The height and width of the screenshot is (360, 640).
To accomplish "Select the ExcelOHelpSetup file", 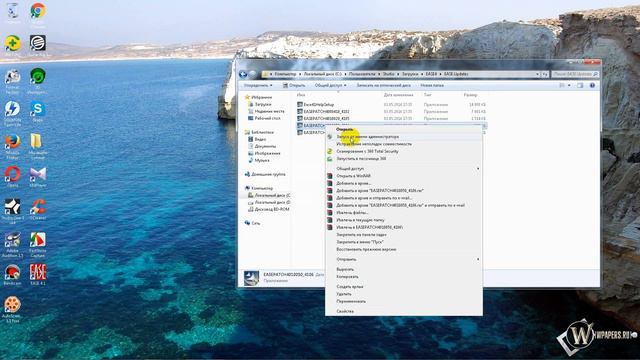I will (x=319, y=104).
